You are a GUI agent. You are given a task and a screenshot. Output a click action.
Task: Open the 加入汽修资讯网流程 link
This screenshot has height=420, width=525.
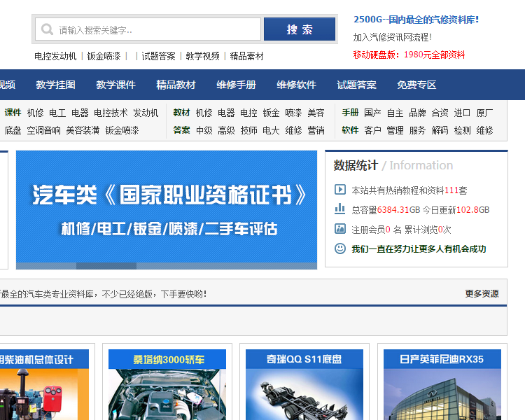tap(393, 37)
